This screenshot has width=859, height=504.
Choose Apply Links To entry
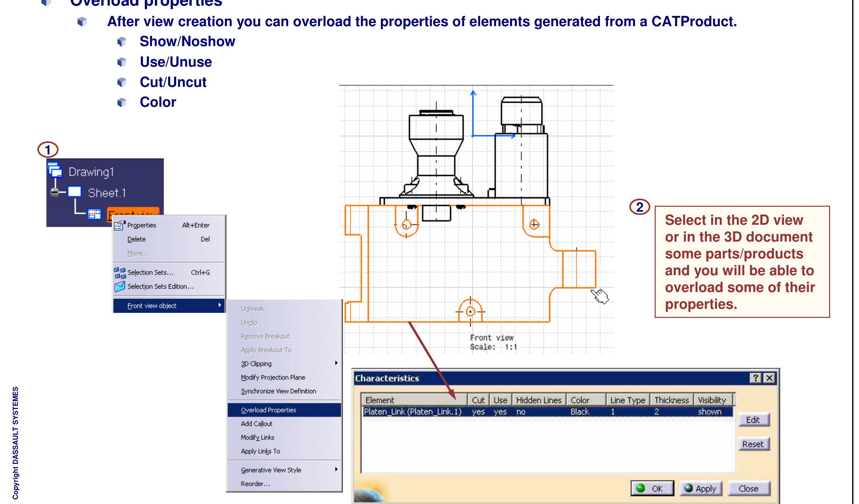point(284,451)
